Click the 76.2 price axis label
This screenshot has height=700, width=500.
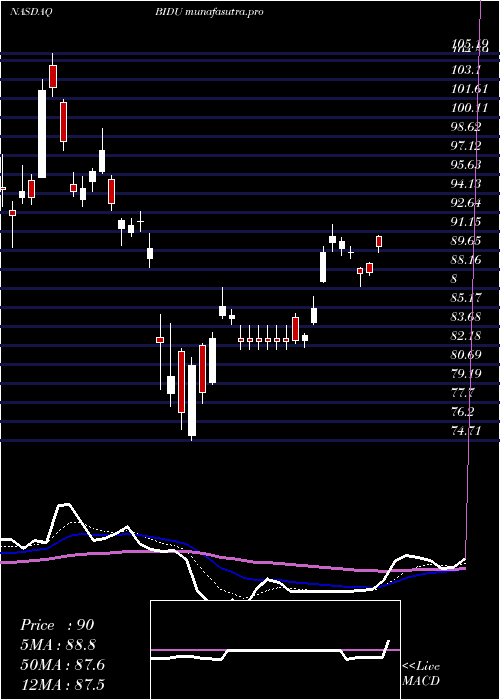pos(464,412)
